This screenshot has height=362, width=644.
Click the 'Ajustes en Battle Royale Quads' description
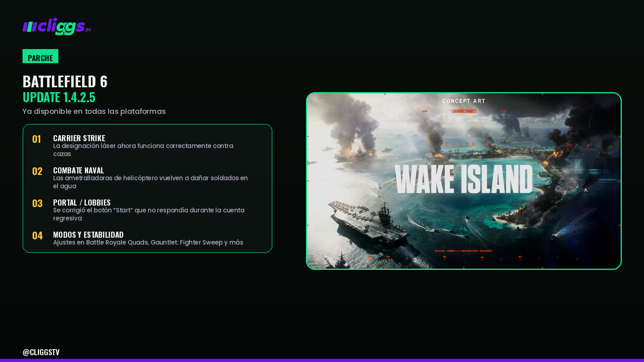(148, 242)
